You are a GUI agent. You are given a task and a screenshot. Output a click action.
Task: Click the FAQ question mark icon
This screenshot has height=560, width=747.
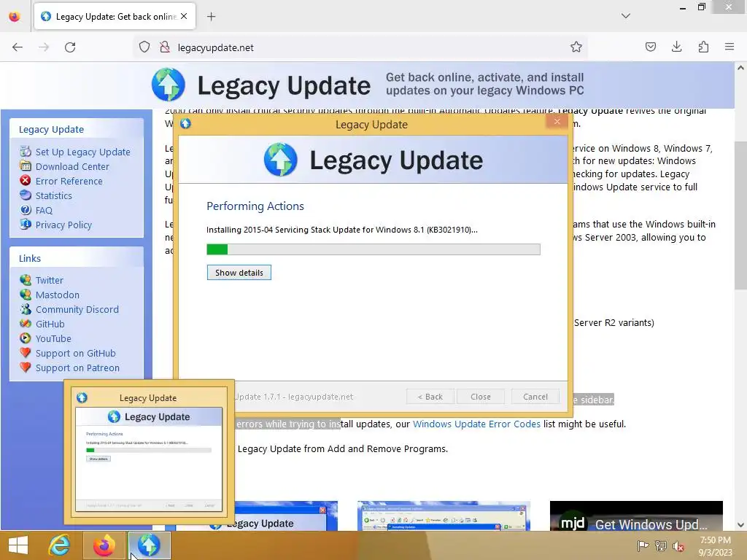(x=26, y=209)
